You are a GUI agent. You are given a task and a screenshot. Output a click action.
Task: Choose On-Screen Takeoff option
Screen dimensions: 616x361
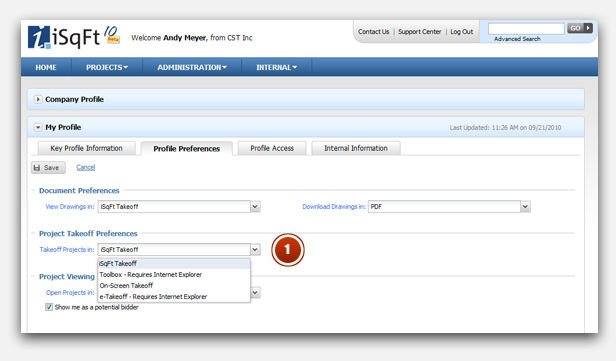pyautogui.click(x=174, y=286)
